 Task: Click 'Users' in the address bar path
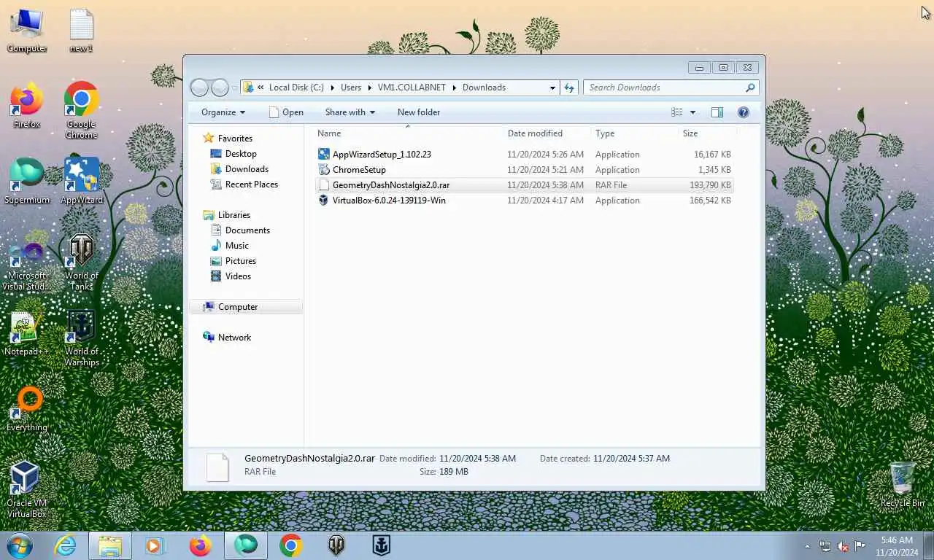coord(351,87)
